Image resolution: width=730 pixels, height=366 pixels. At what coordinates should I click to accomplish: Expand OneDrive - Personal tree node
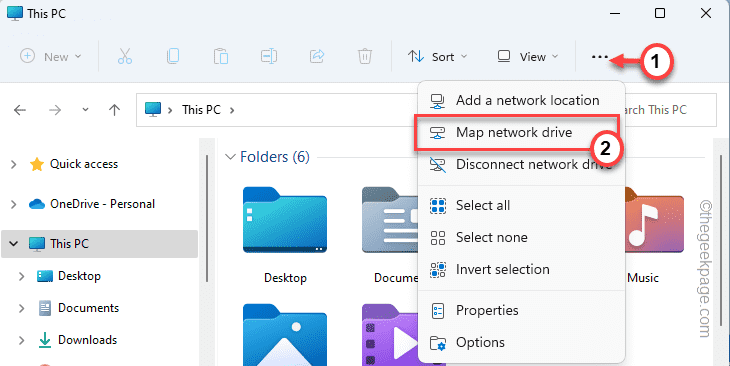[x=14, y=204]
